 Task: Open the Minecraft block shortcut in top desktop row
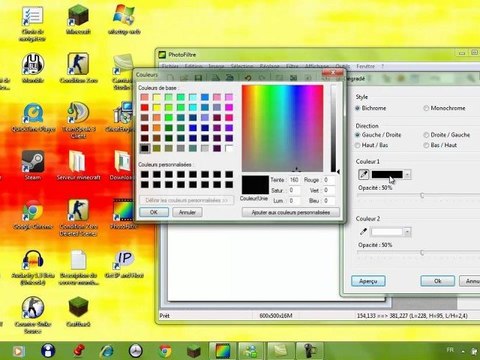(78, 15)
